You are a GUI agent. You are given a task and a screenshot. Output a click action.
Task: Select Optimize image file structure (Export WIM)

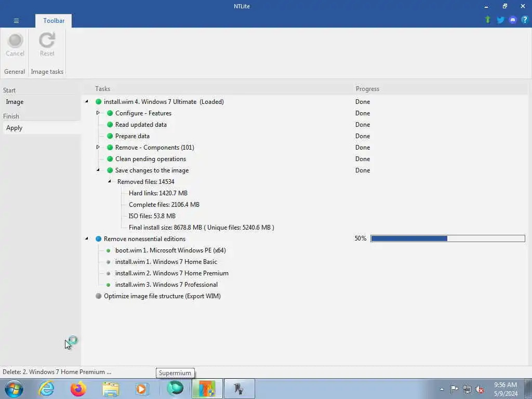click(x=162, y=296)
